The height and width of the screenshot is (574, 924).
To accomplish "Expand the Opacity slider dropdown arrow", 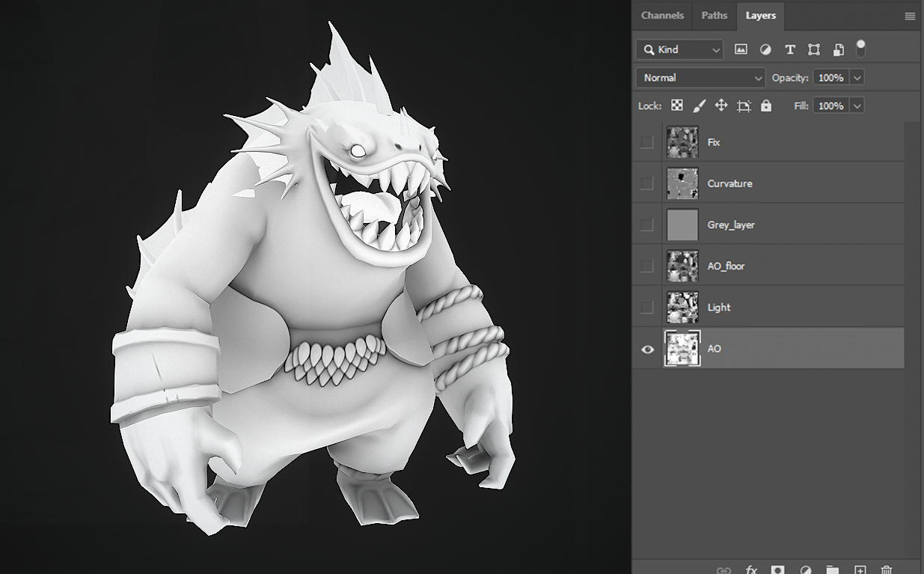I will [857, 78].
